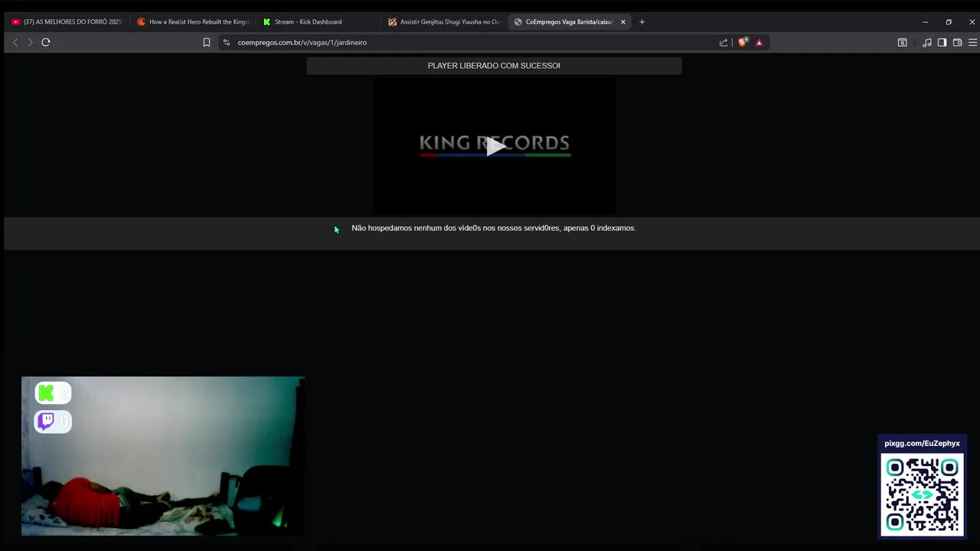Click the pixgg.com/EuZephyx label

(922, 443)
